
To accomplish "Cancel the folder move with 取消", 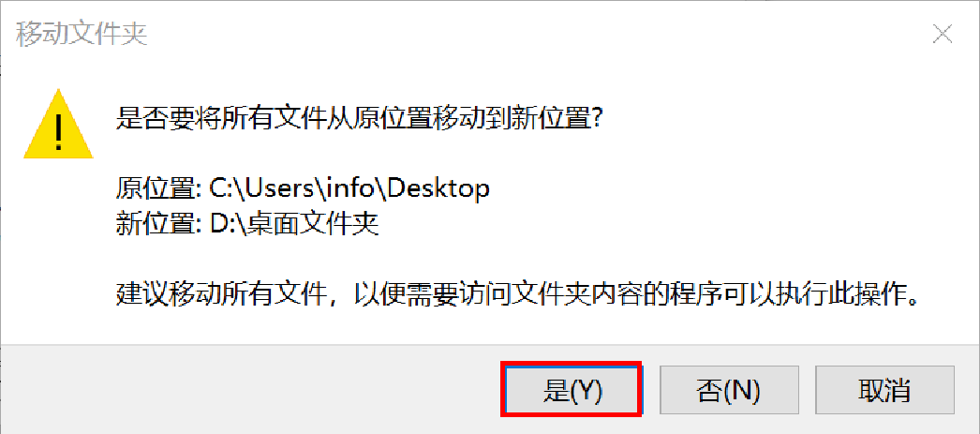I will (884, 388).
